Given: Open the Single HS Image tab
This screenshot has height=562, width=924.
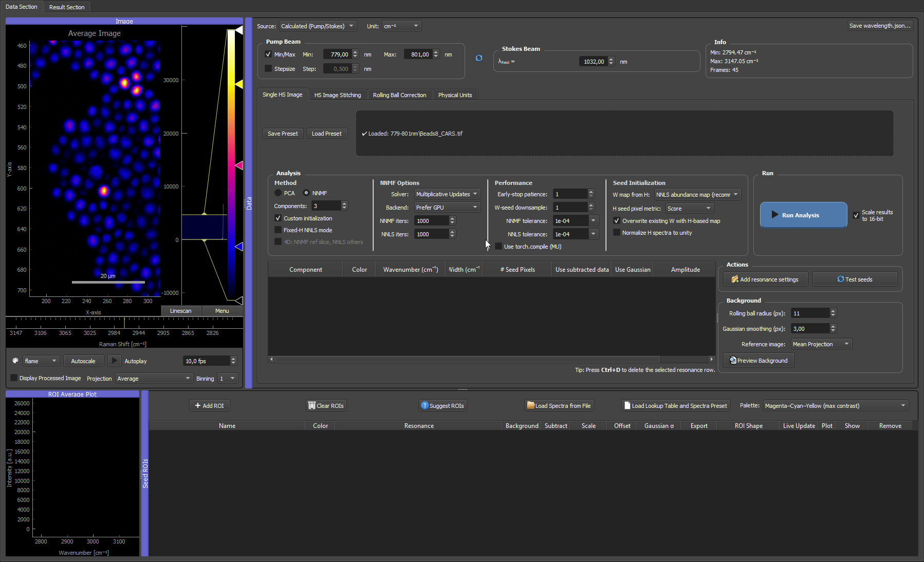Looking at the screenshot, I should (x=283, y=95).
